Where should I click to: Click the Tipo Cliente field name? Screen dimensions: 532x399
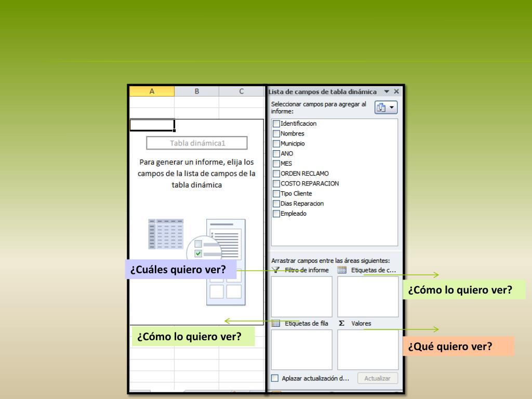click(296, 194)
